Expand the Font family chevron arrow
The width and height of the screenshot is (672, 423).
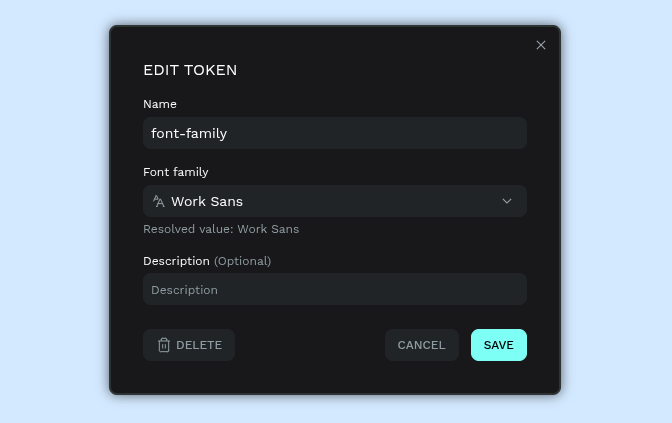pos(507,201)
